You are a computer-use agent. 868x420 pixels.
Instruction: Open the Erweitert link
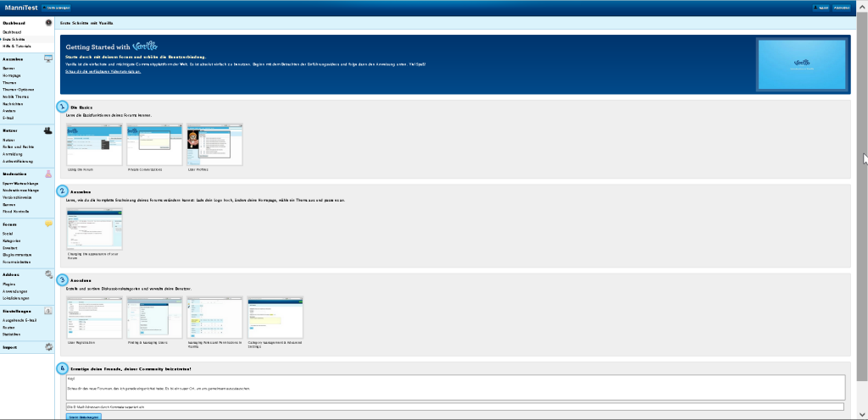point(10,248)
